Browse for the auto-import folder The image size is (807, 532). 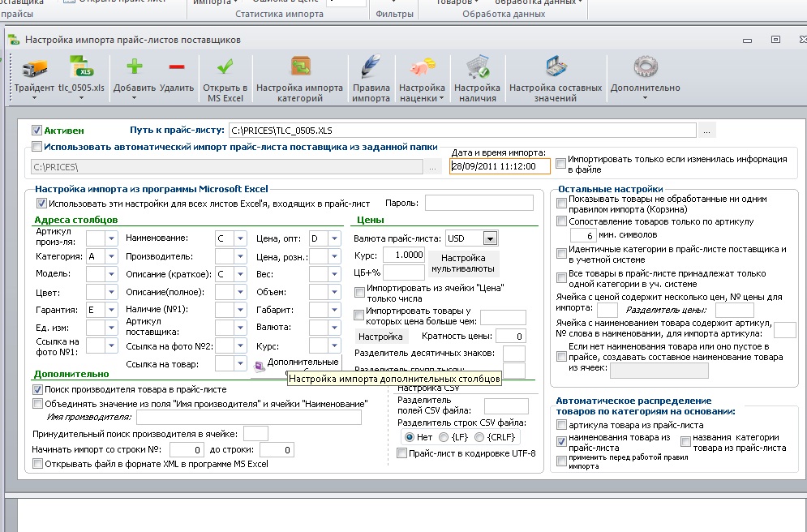click(432, 167)
